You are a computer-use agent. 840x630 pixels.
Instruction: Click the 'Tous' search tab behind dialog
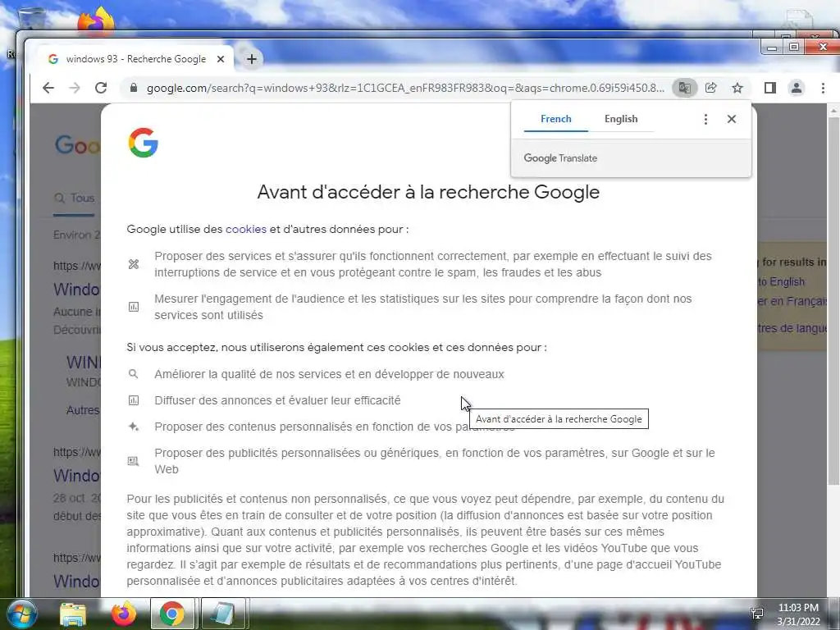[x=75, y=199]
